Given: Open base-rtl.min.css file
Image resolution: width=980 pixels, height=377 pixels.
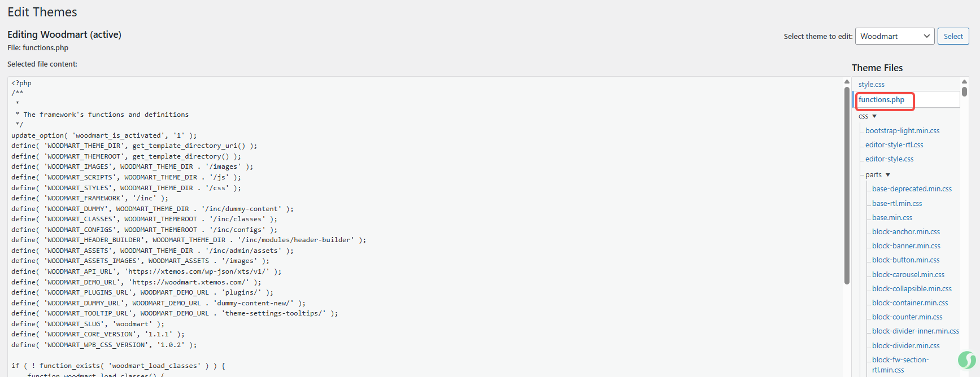Looking at the screenshot, I should tap(896, 204).
